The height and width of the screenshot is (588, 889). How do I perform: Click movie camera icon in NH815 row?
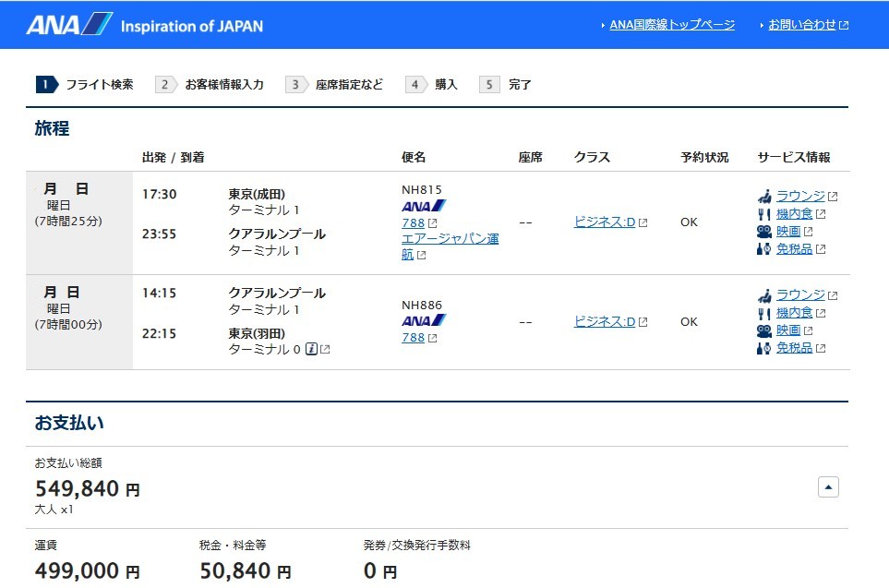(764, 232)
